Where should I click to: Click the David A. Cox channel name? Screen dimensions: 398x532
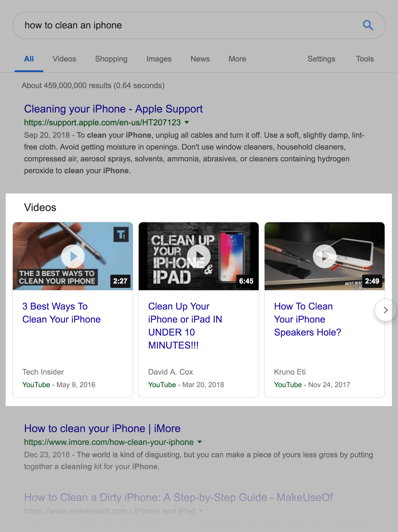click(170, 372)
